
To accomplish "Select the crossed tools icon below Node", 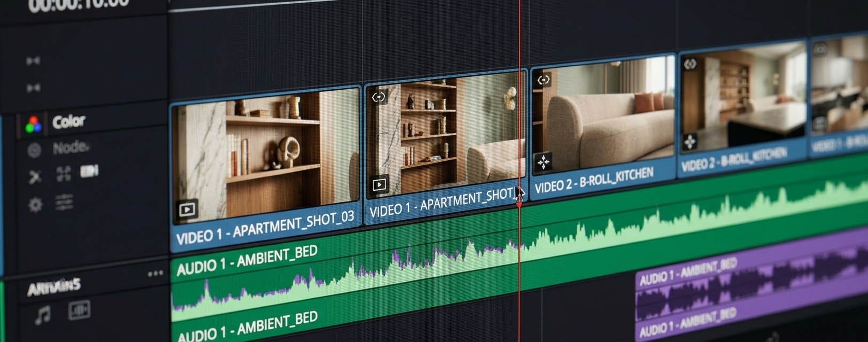I will click(x=35, y=176).
